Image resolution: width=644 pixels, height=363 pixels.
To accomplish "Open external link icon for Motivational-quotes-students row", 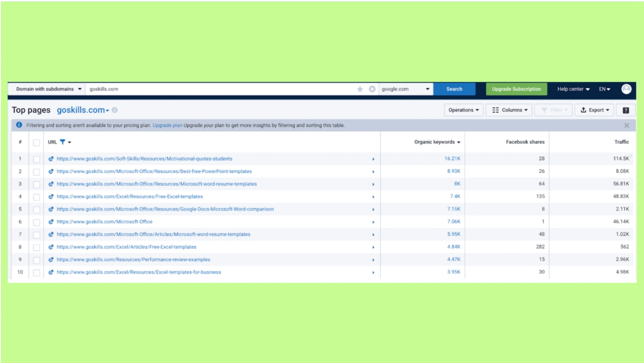I will pos(51,159).
